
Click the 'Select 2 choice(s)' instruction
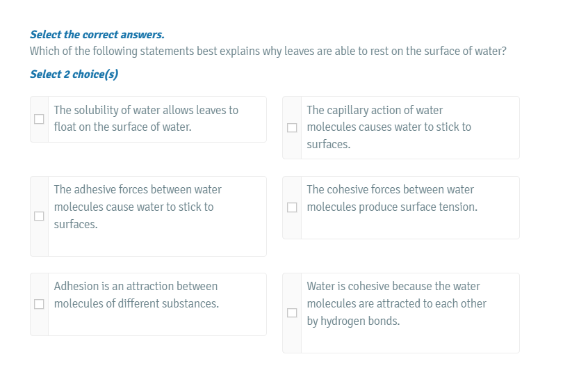[x=74, y=74]
